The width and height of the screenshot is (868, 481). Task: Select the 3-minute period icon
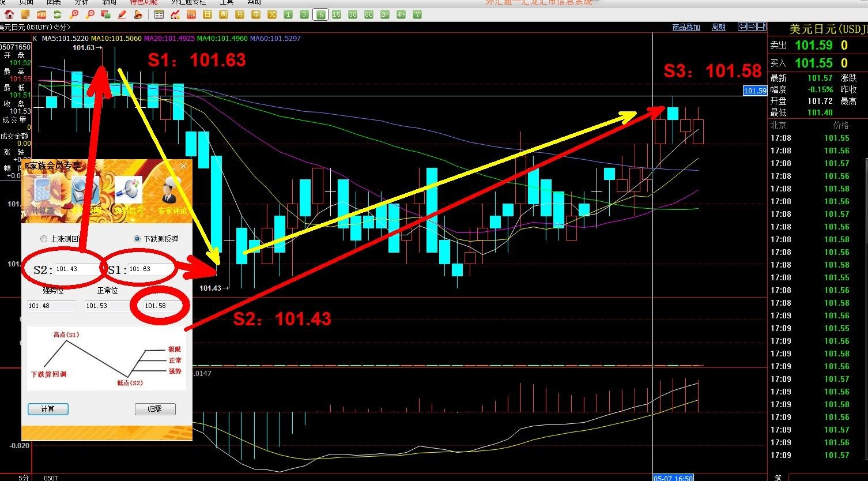(x=304, y=14)
